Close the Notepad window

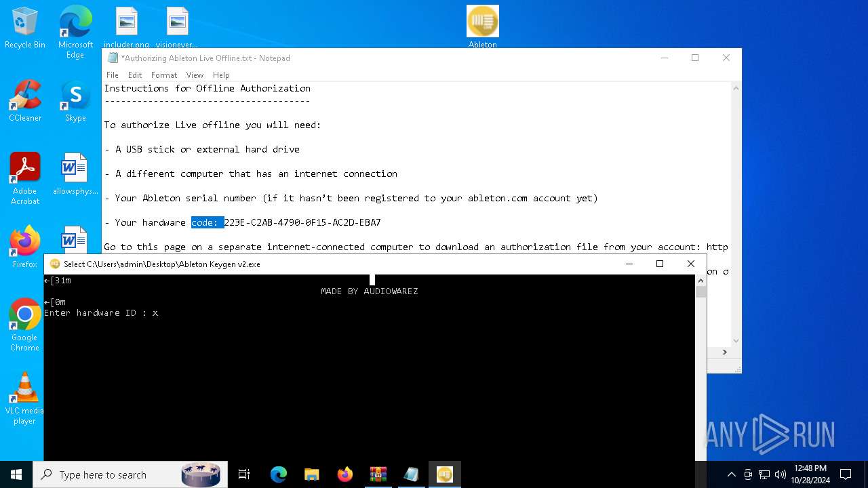tap(726, 58)
